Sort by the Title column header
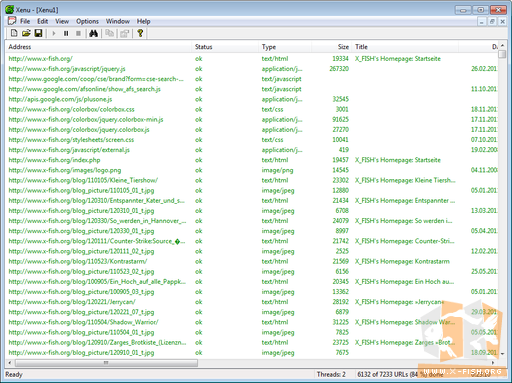This screenshot has width=512, height=383. coord(405,47)
